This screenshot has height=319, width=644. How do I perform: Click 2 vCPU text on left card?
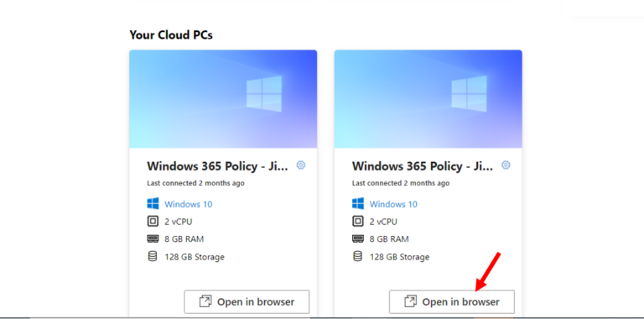pyautogui.click(x=179, y=222)
